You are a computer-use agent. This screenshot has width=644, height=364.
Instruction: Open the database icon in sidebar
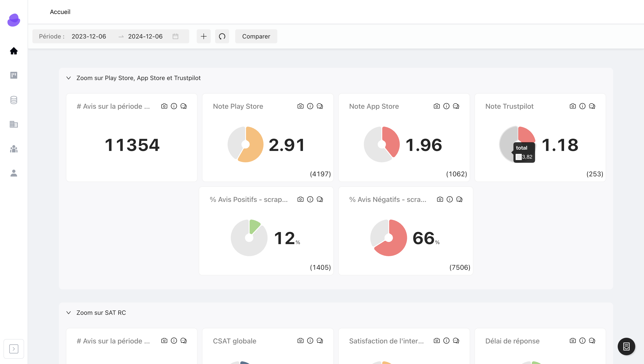[x=14, y=100]
